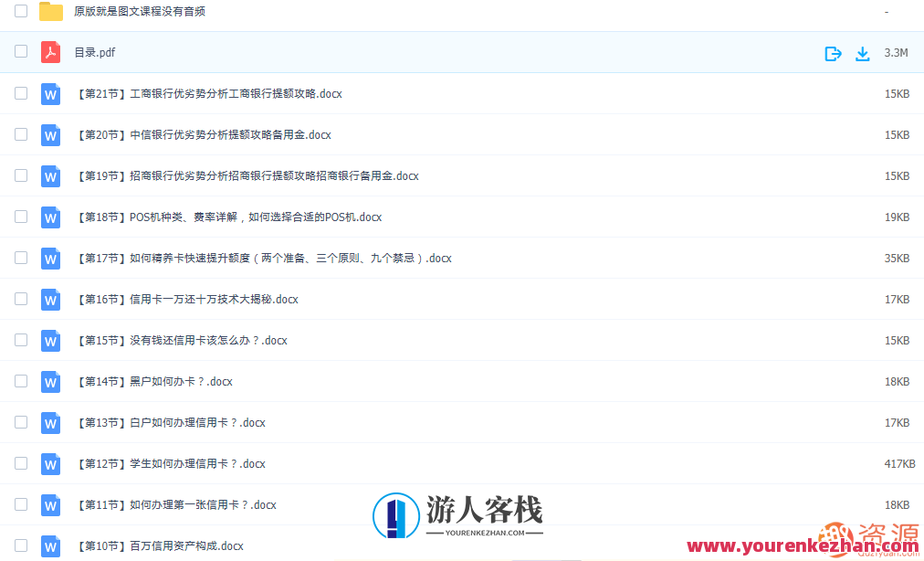Check the checkbox beside the 第20节 中信银行 file
The height and width of the screenshot is (561, 924).
click(x=20, y=134)
